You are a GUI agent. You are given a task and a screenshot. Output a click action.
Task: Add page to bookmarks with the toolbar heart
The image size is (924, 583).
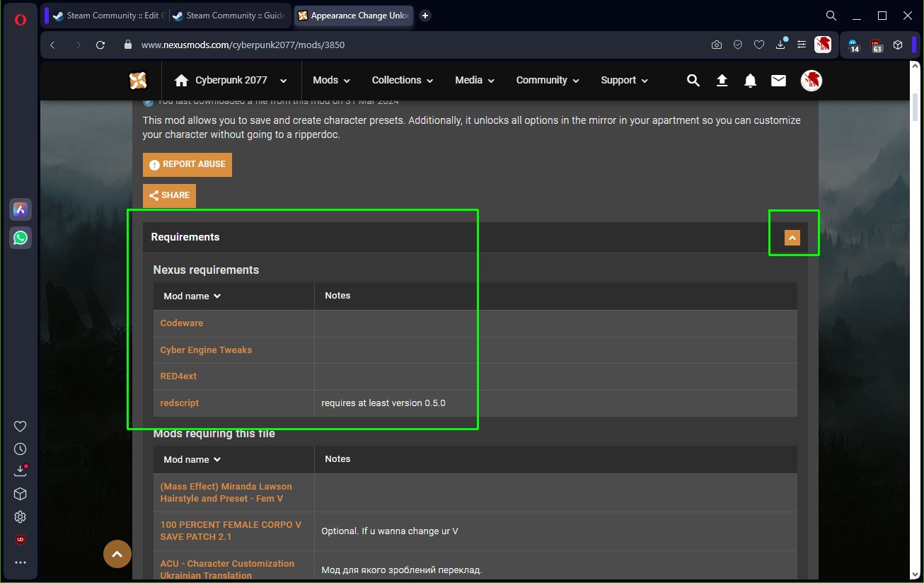click(x=759, y=45)
